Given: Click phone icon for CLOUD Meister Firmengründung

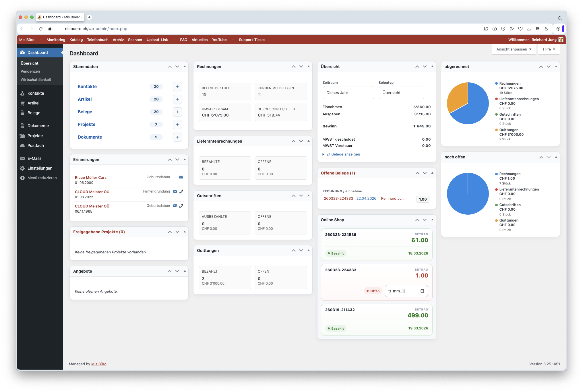Looking at the screenshot, I should pos(181,191).
